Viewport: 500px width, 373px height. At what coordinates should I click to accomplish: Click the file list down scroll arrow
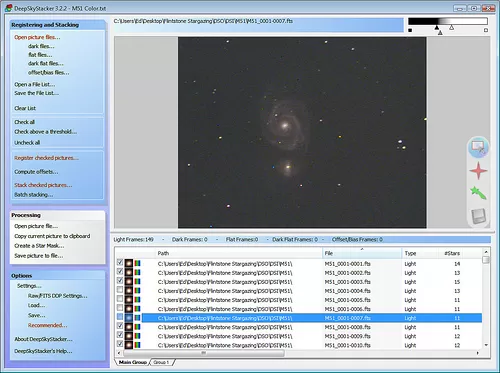point(486,345)
